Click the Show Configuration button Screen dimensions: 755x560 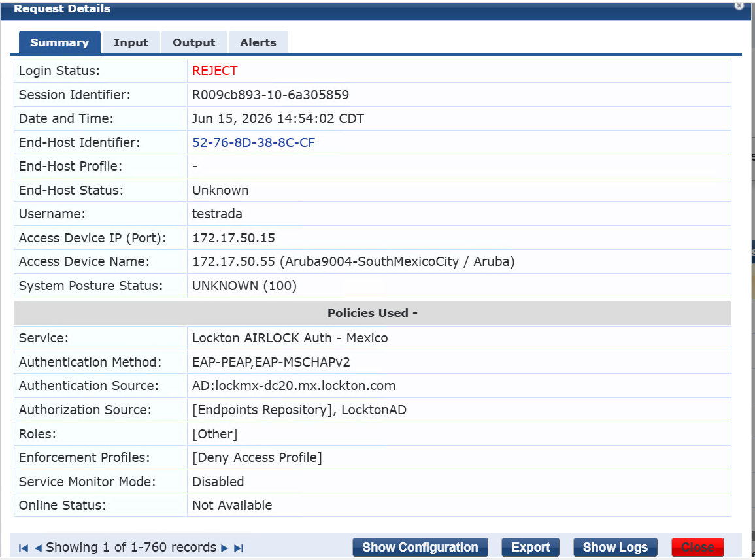point(420,548)
